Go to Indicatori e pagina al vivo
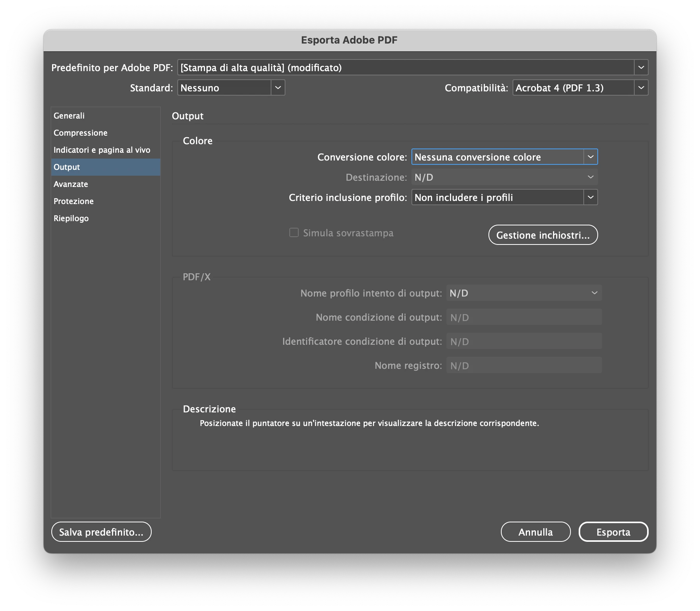Screen dimensions: 700x611 click(106, 150)
